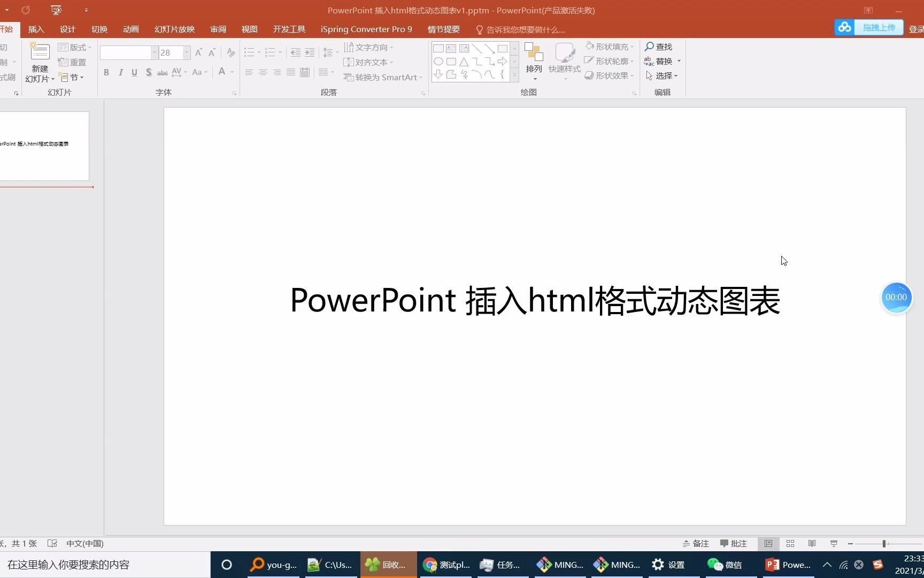Toggle Bold formatting

tap(106, 72)
